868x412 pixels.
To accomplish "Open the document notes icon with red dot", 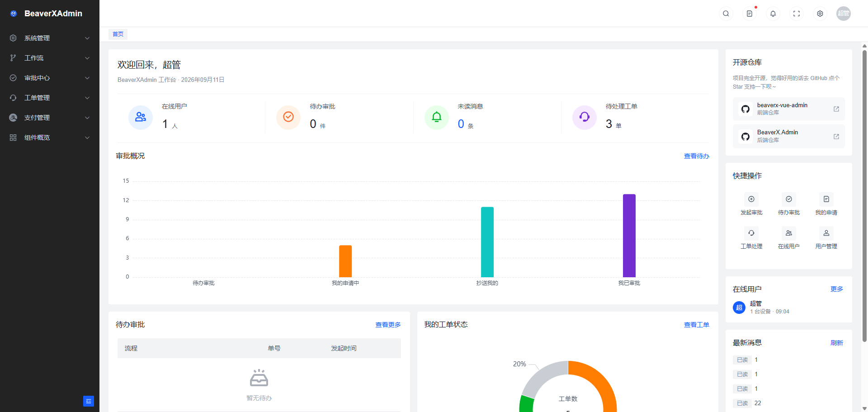I will pos(750,14).
